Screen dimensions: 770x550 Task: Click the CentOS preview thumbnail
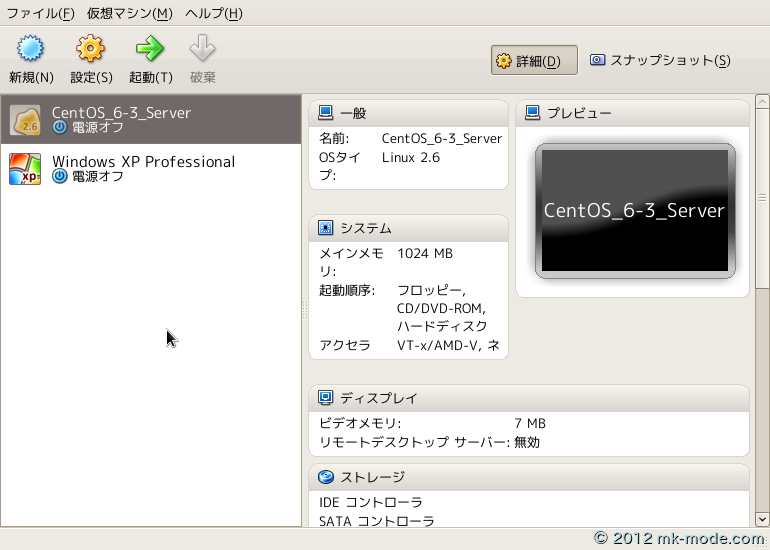tap(634, 210)
